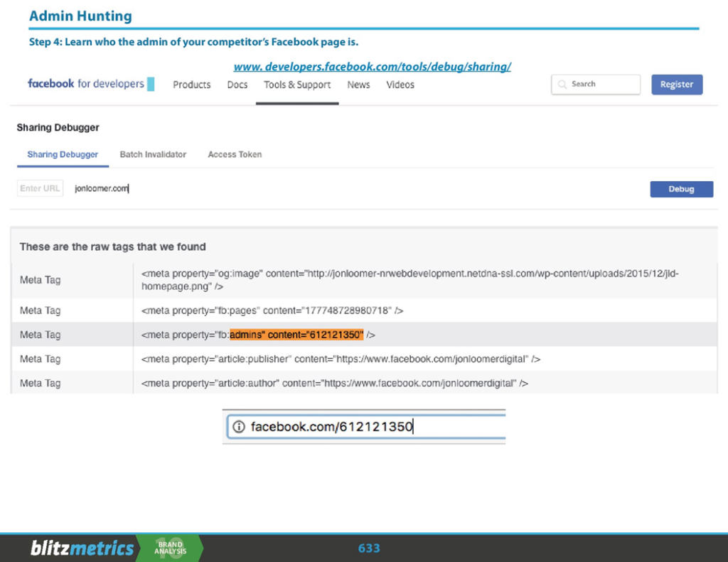Click the Meta Tag label for fb:admins row

(41, 335)
